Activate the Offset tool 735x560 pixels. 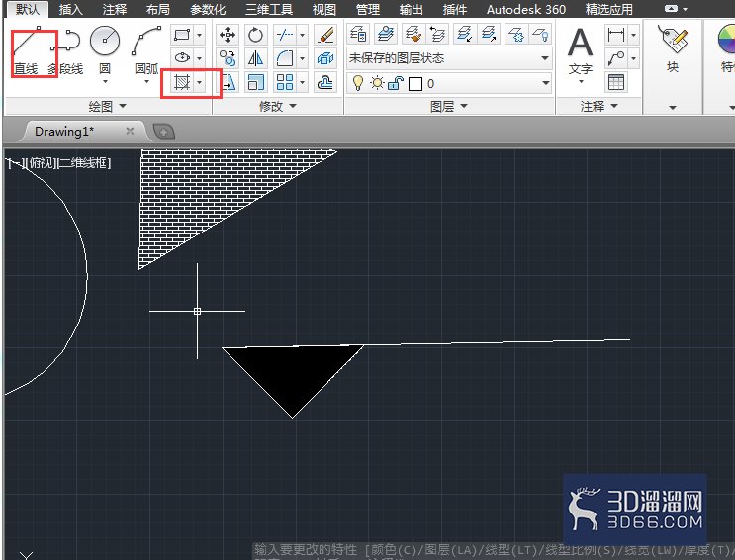(325, 82)
